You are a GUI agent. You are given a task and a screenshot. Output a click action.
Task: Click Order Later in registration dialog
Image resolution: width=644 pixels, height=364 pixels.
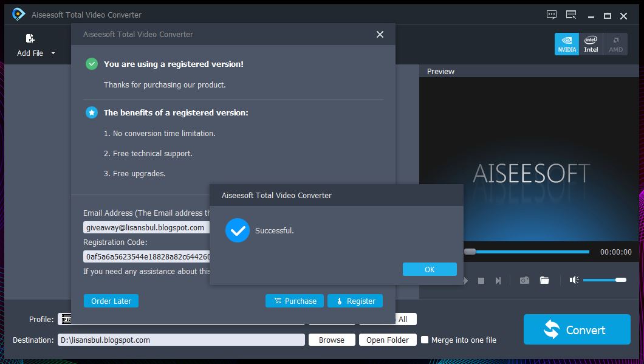click(x=111, y=300)
